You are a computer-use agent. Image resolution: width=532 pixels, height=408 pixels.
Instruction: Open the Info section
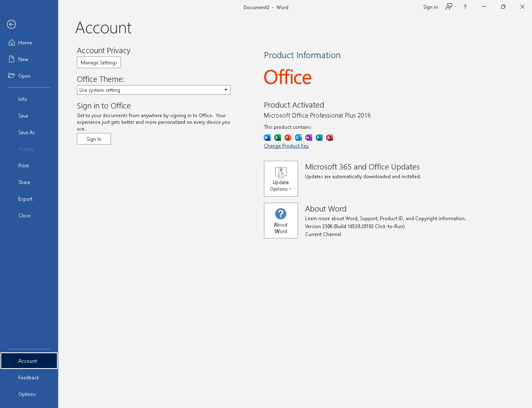29,99
